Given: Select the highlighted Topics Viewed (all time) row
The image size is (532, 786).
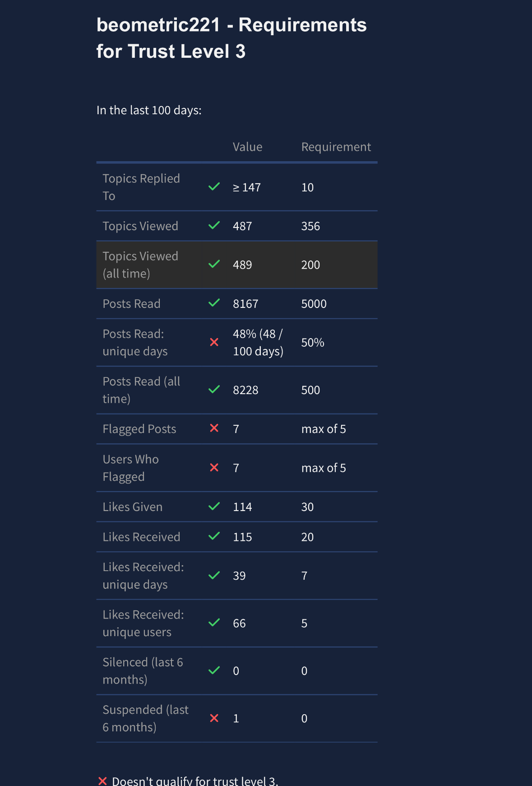Looking at the screenshot, I should [x=237, y=265].
